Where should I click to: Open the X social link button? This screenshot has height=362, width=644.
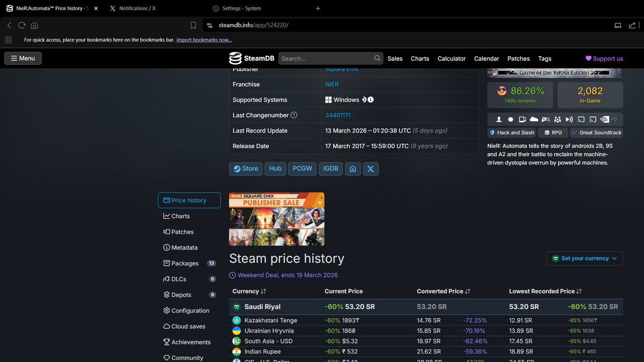(x=370, y=168)
